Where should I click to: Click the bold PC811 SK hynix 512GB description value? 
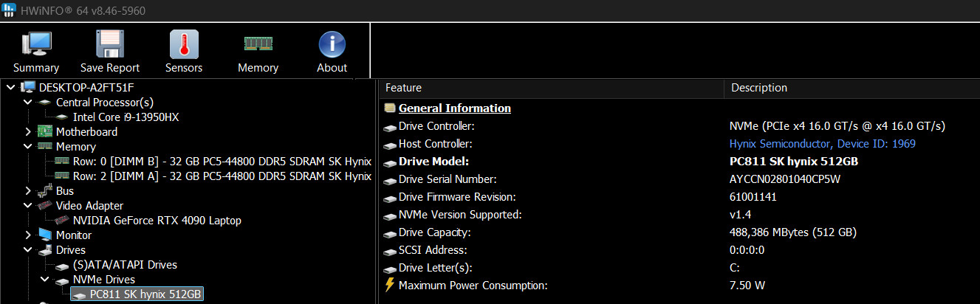click(x=793, y=162)
